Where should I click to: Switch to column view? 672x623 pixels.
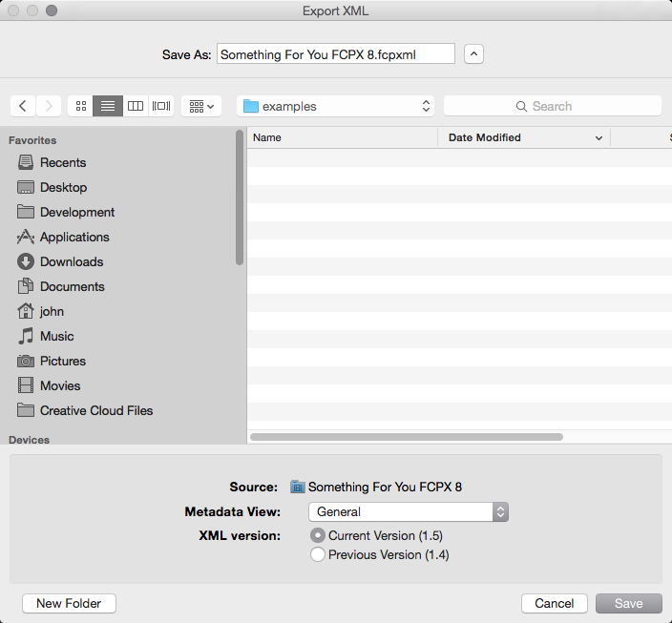click(136, 106)
